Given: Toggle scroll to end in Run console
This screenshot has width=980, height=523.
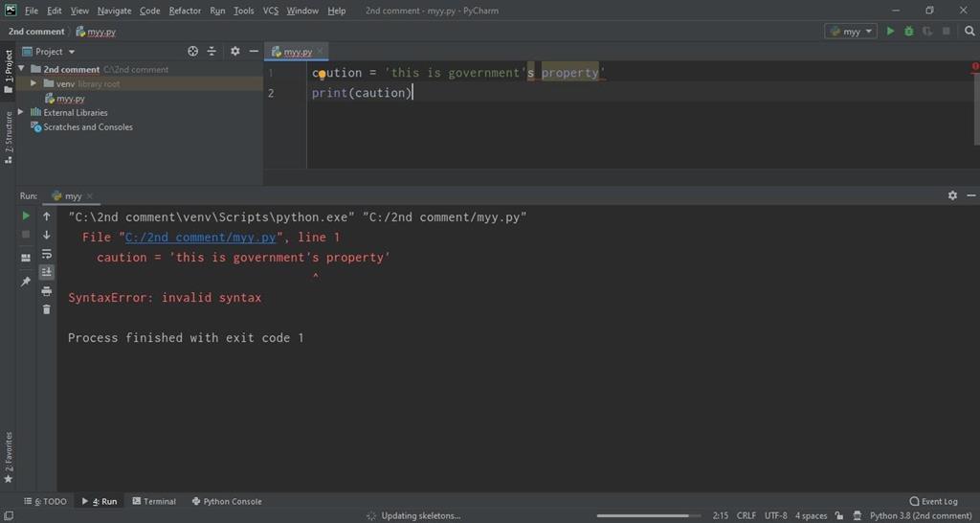Looking at the screenshot, I should pyautogui.click(x=47, y=272).
